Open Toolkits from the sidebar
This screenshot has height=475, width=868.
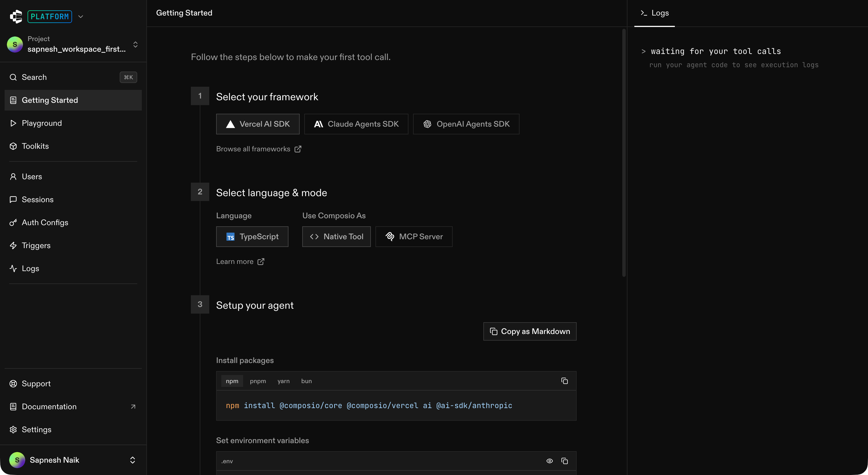35,146
